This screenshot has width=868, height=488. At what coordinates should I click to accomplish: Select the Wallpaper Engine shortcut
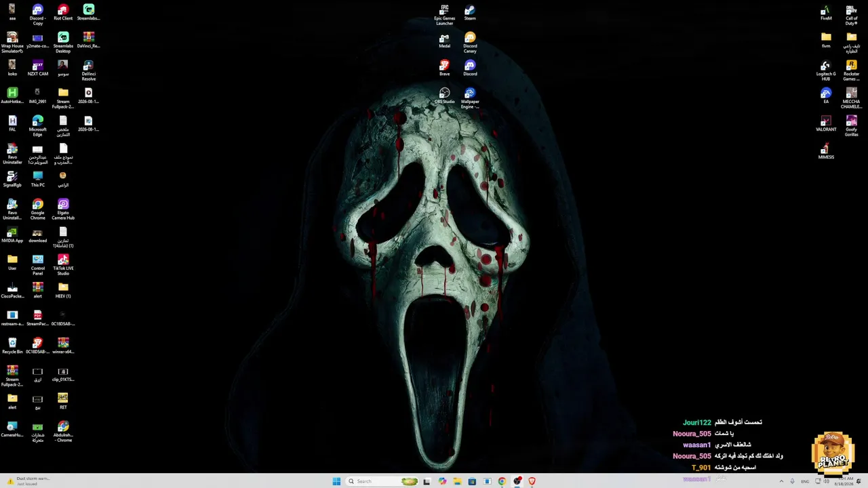pos(470,98)
